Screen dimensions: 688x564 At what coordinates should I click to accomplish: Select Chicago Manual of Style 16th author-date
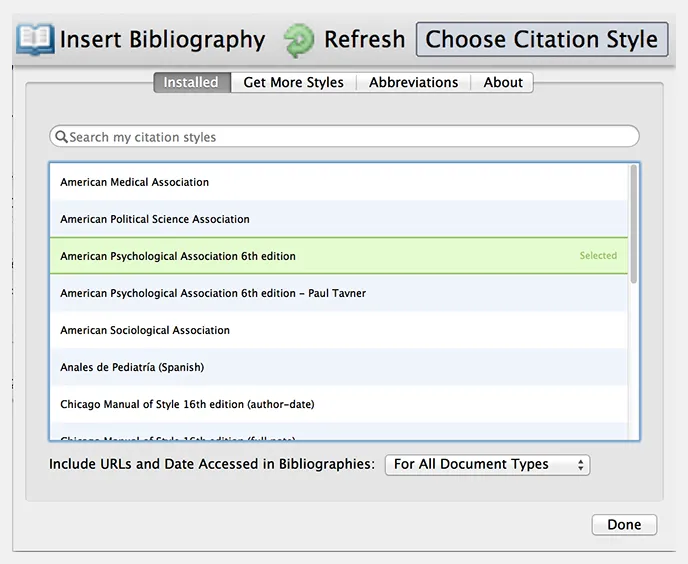pos(187,404)
